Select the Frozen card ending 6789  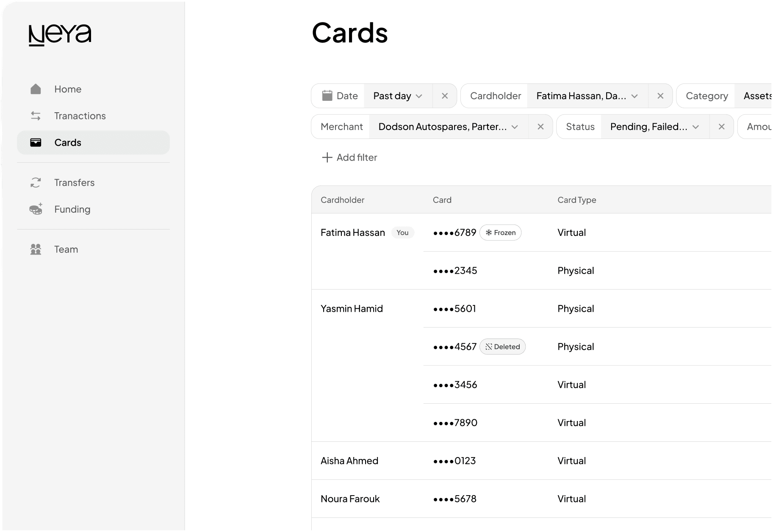point(455,233)
